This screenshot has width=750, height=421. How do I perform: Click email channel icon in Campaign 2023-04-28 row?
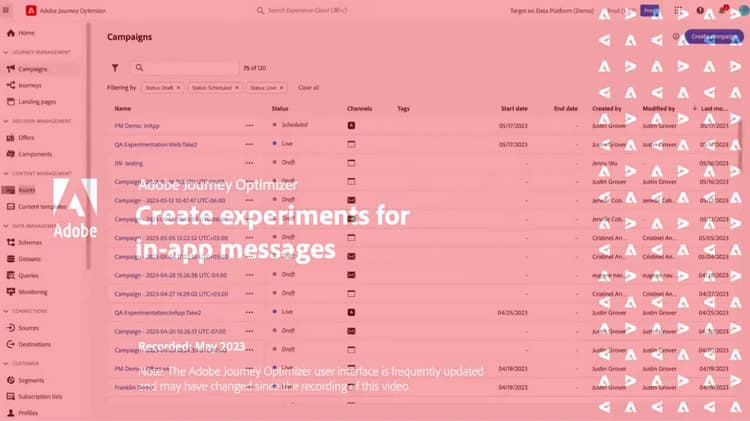(x=351, y=275)
